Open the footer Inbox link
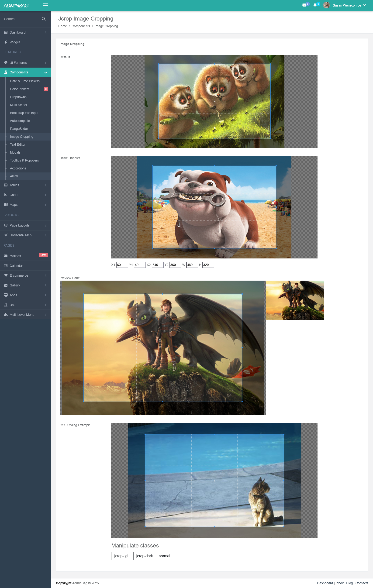Image resolution: width=373 pixels, height=588 pixels. click(339, 583)
